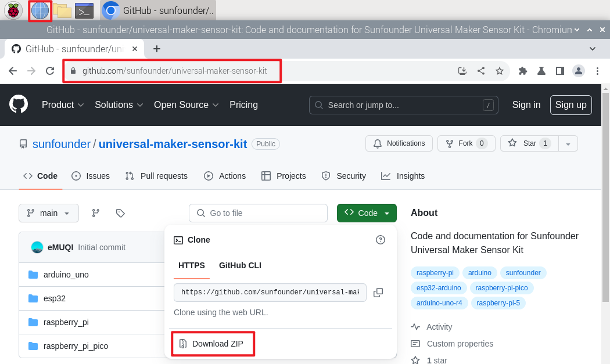Click the copy clone URL icon

point(378,293)
